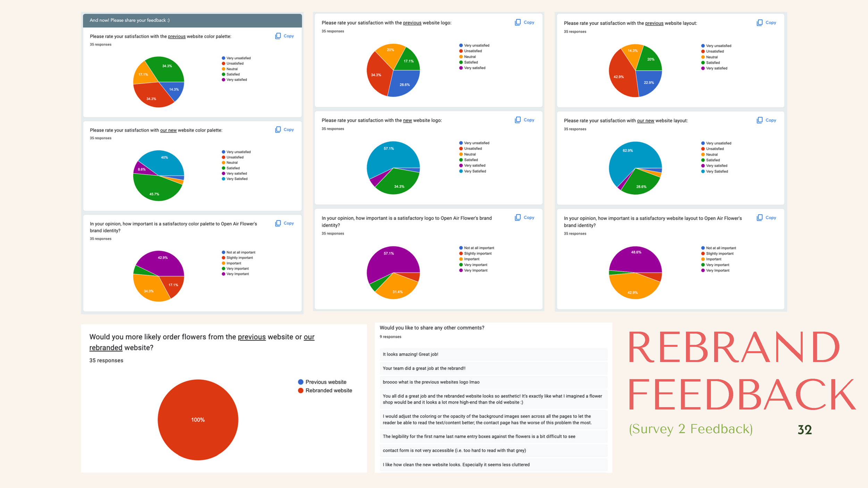Image resolution: width=868 pixels, height=488 pixels.
Task: Click the Copy icon for color palette importance chart
Action: tap(278, 223)
